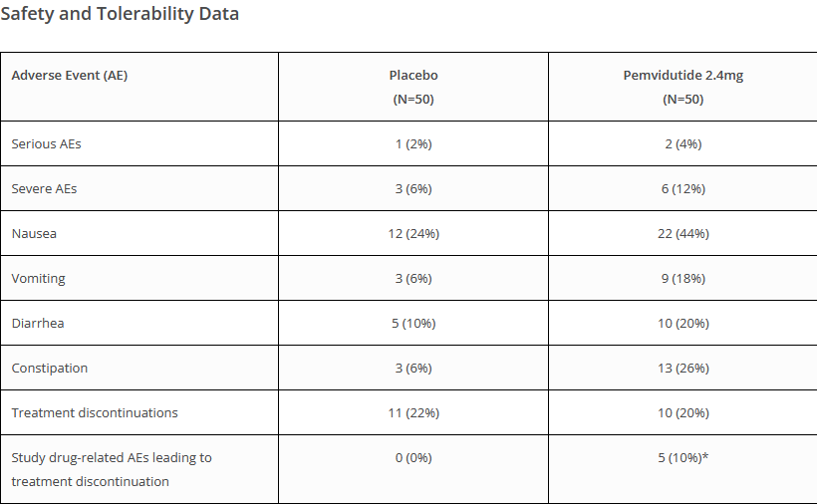
Task: Select the Serious AEs row label
Action: click(47, 144)
